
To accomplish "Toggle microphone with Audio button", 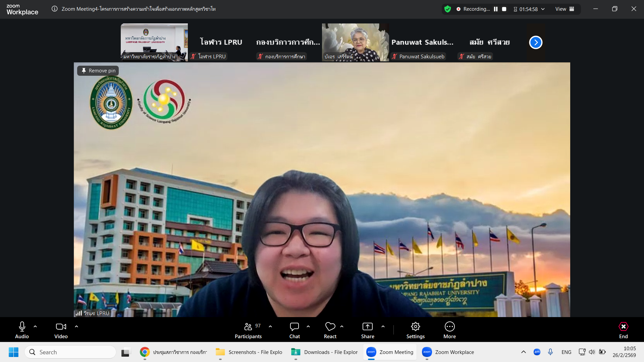I will pos(22,327).
